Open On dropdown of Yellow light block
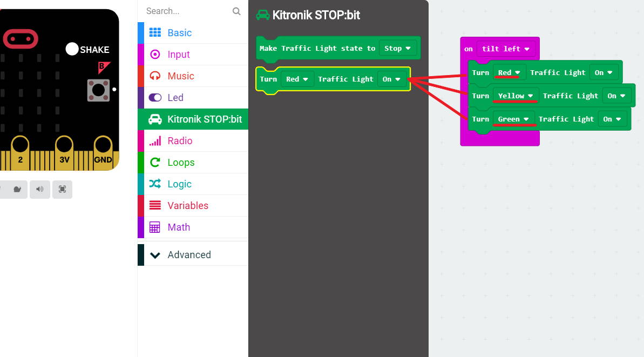The height and width of the screenshot is (357, 644). click(x=616, y=96)
